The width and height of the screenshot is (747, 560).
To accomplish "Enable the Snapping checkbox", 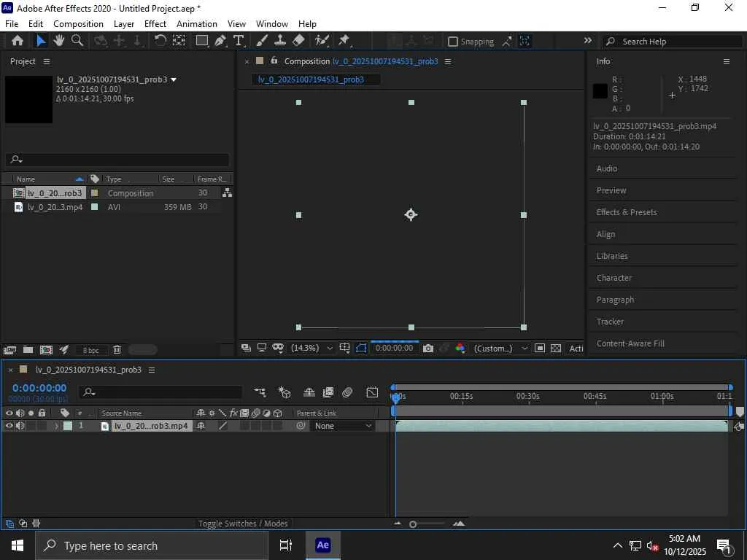I will click(453, 42).
